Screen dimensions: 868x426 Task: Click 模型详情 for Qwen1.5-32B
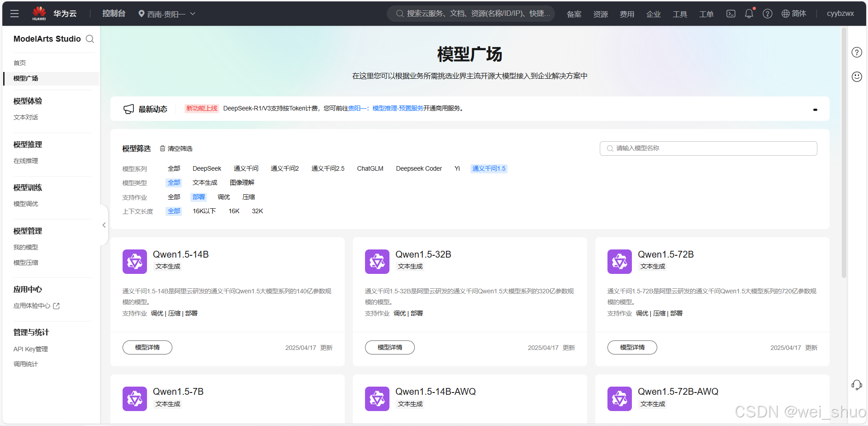(x=390, y=347)
